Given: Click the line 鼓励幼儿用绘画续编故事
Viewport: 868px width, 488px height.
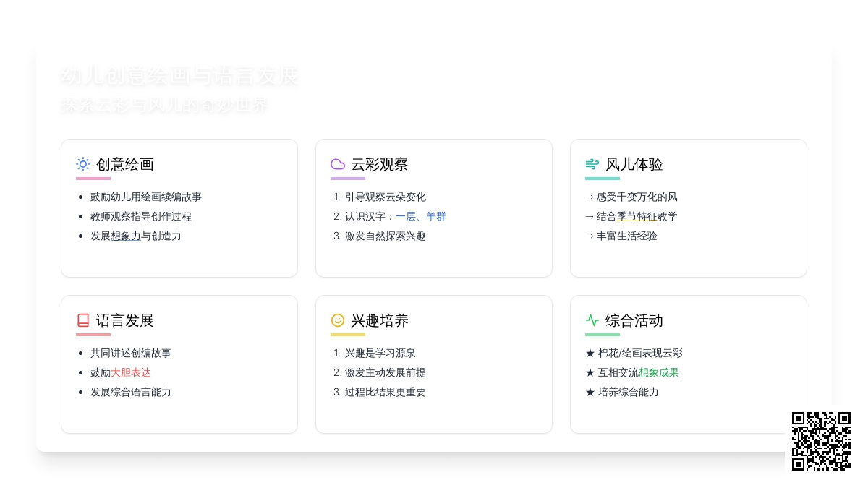Looking at the screenshot, I should pyautogui.click(x=146, y=197).
